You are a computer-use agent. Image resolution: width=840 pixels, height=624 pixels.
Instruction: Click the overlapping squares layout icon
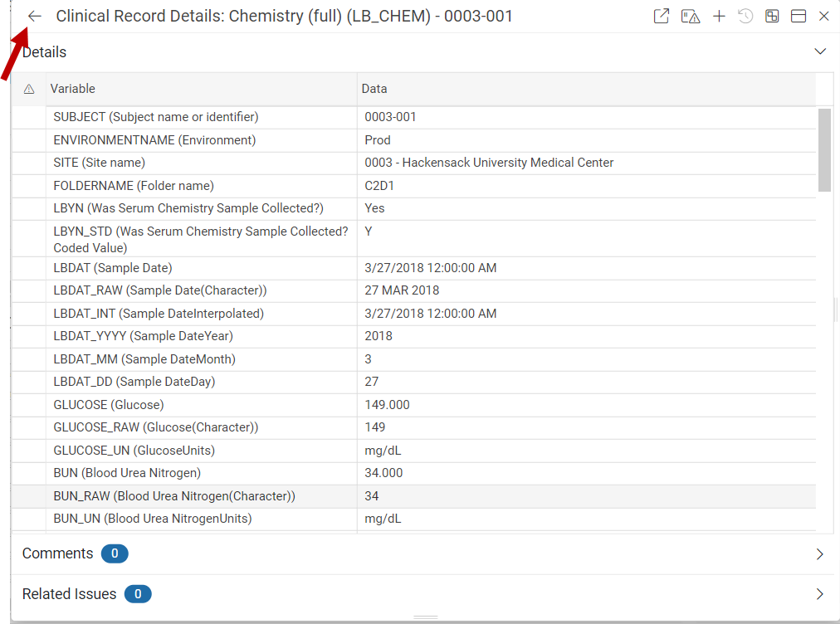click(772, 16)
